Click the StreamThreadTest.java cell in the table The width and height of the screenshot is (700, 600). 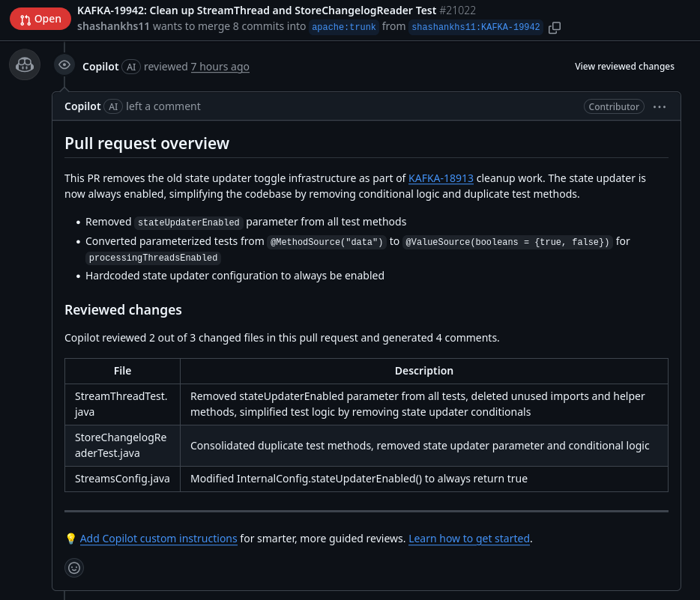121,404
